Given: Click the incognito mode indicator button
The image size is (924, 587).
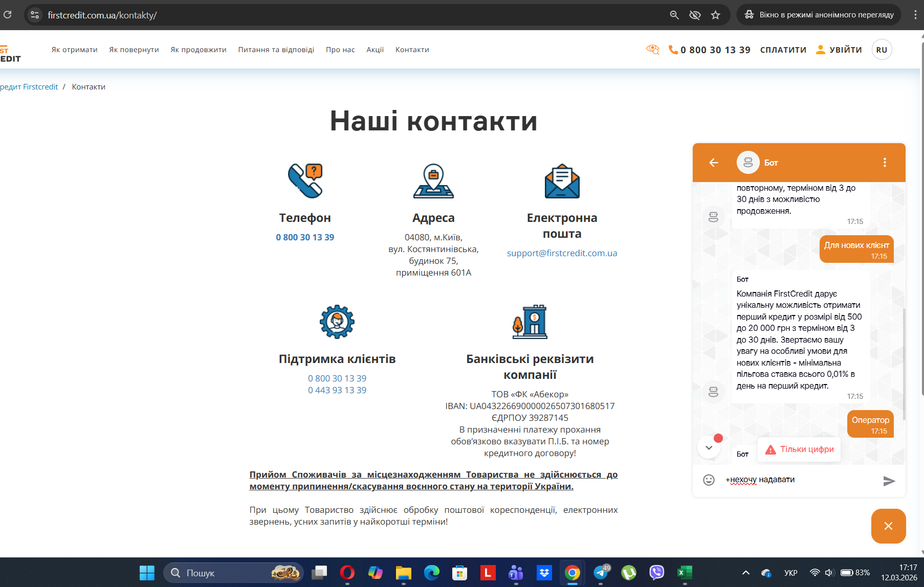Looking at the screenshot, I should coord(820,15).
